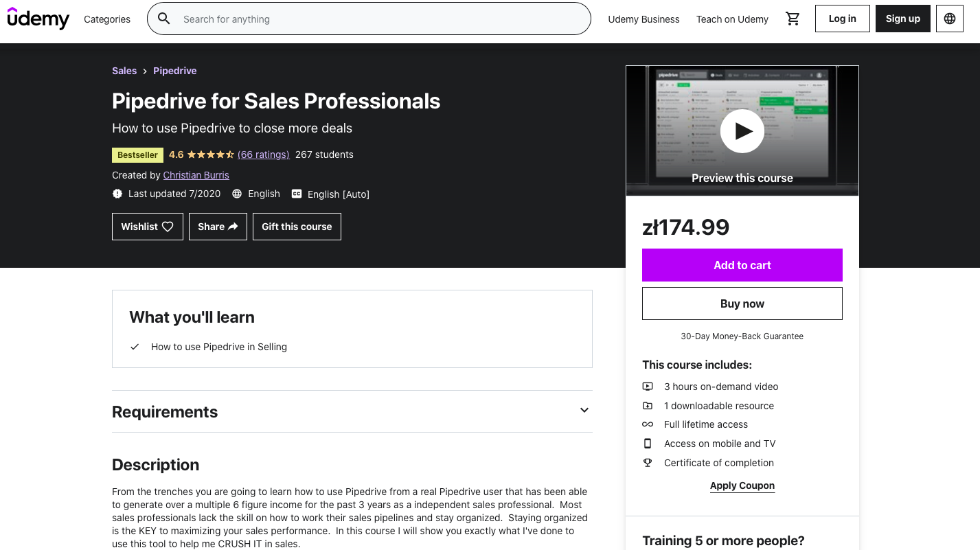This screenshot has height=550, width=980.
Task: Open the shopping cart icon
Action: [793, 19]
